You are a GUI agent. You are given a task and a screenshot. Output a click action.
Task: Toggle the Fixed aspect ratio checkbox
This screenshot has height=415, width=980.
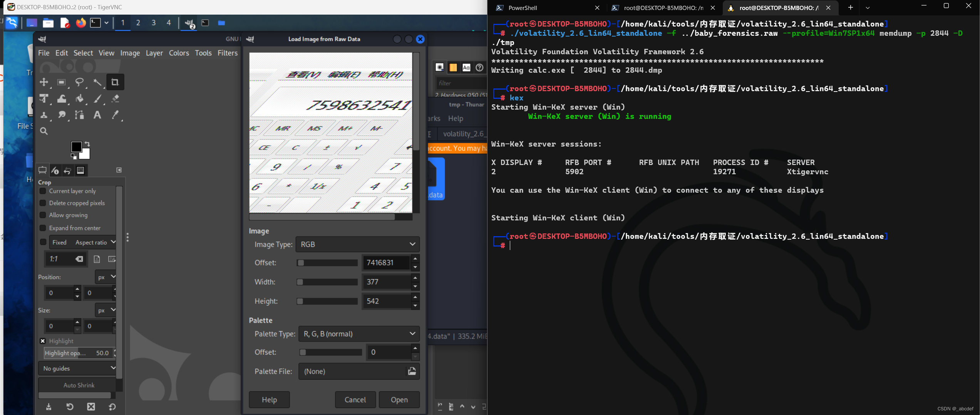(43, 242)
